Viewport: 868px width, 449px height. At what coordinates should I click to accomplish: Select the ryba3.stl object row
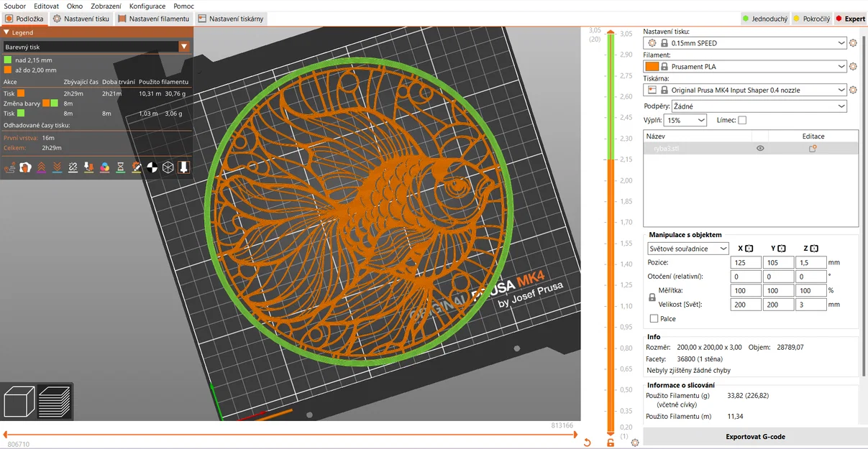pyautogui.click(x=751, y=149)
